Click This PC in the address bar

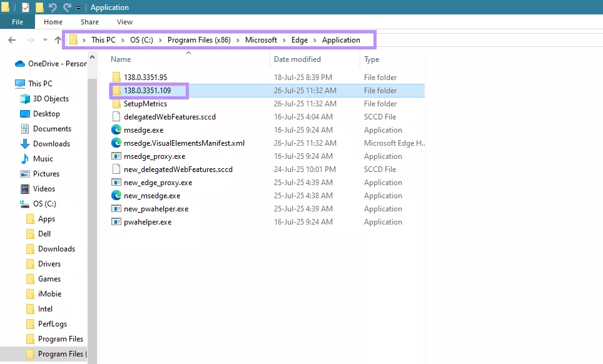tap(103, 40)
